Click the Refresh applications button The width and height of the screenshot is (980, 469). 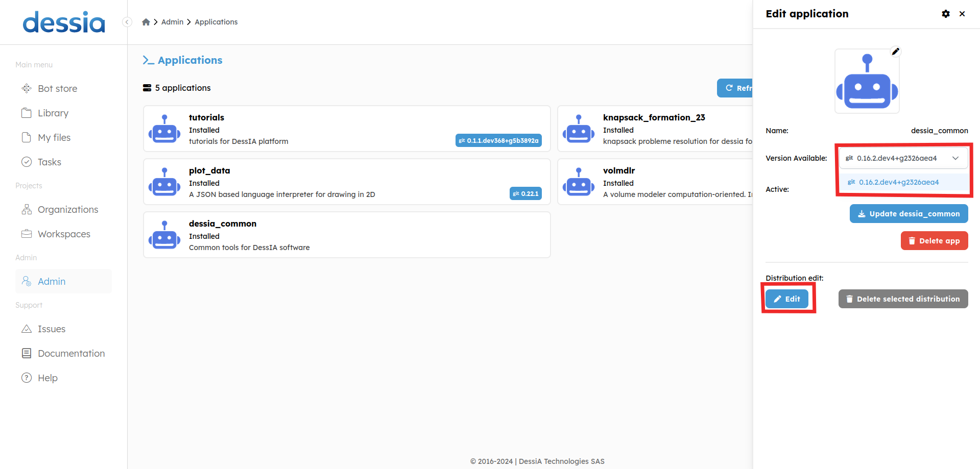(735, 88)
